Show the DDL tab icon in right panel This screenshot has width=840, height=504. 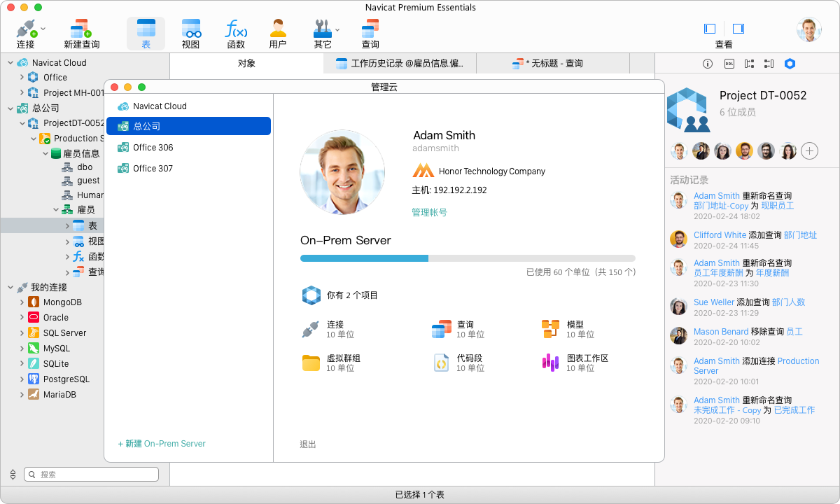tap(729, 64)
